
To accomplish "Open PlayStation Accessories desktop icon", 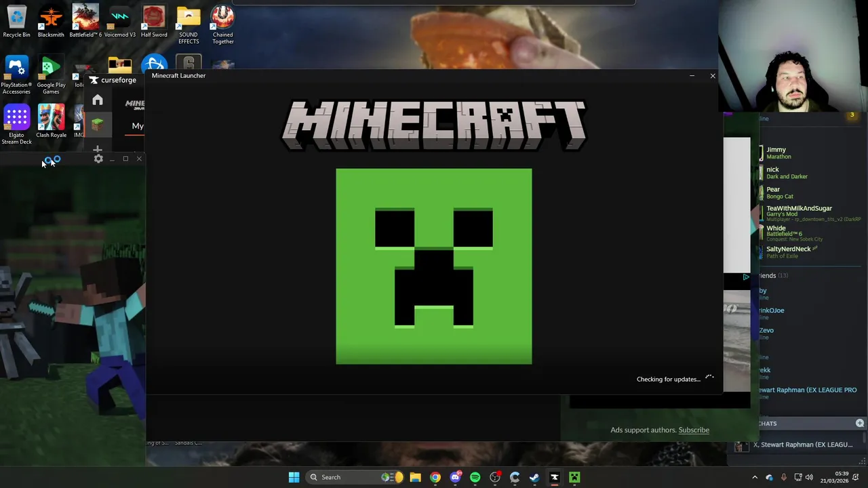I will click(x=16, y=75).
